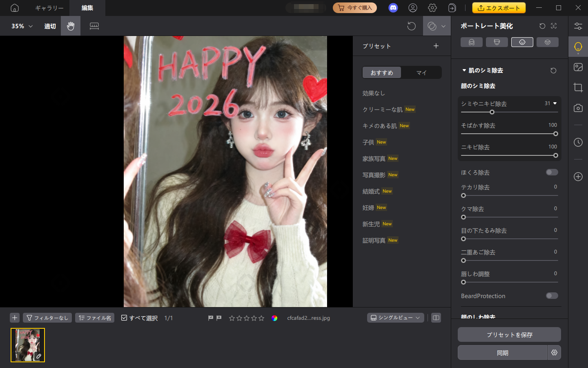Reset the 肌のシミ除去 section
Image resolution: width=588 pixels, height=368 pixels.
pyautogui.click(x=553, y=70)
